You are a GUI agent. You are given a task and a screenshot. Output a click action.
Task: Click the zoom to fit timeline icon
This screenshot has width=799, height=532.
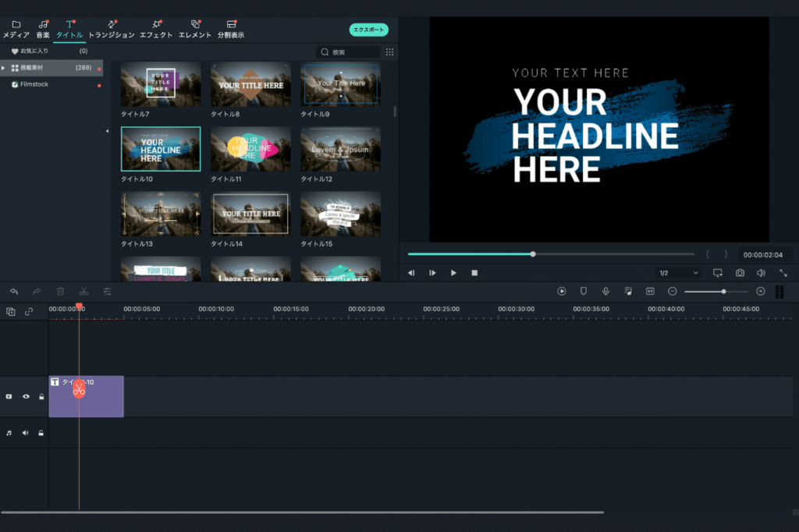point(650,292)
